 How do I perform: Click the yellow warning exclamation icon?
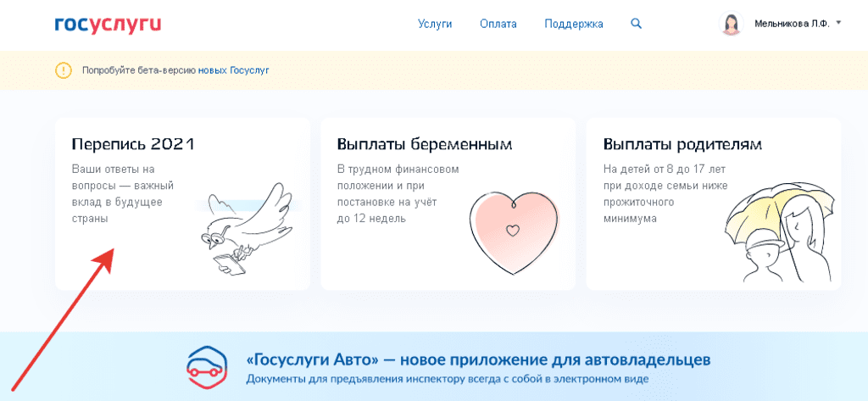click(x=64, y=70)
